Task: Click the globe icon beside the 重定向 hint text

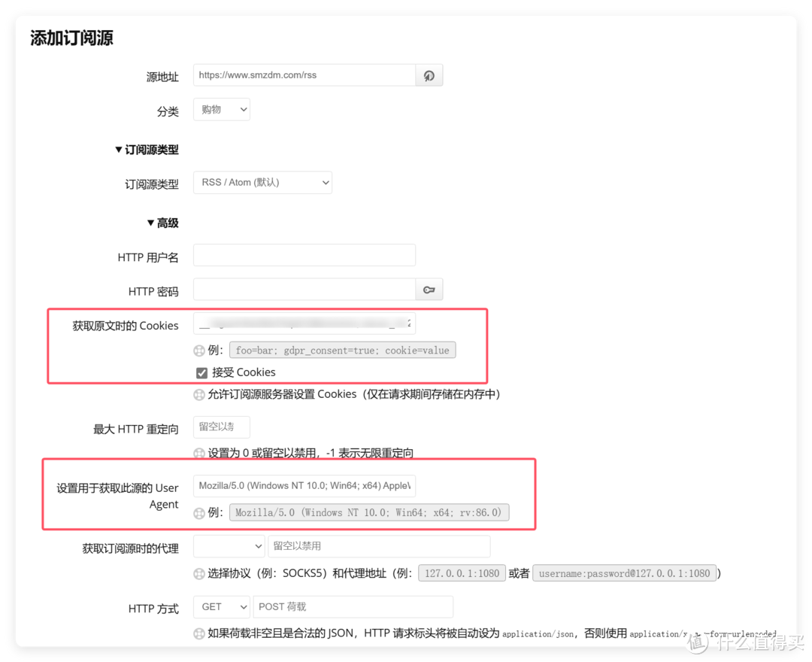Action: click(198, 453)
